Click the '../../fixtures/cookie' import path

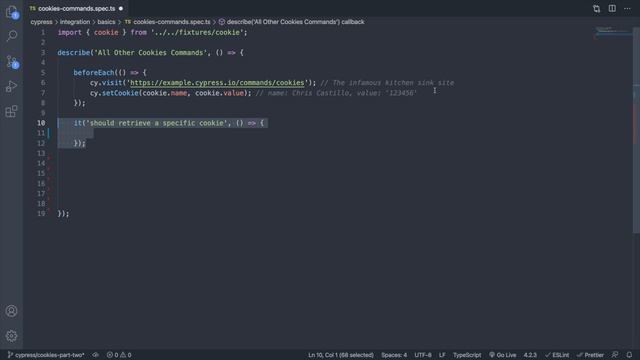pyautogui.click(x=197, y=33)
